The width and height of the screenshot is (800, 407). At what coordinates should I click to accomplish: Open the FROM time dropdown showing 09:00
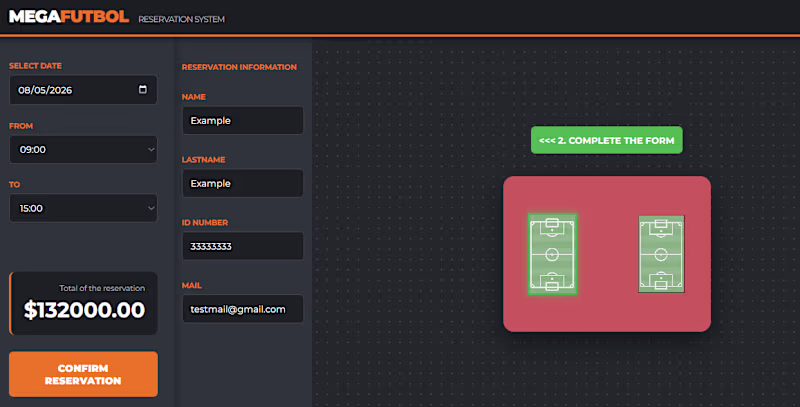(x=83, y=149)
